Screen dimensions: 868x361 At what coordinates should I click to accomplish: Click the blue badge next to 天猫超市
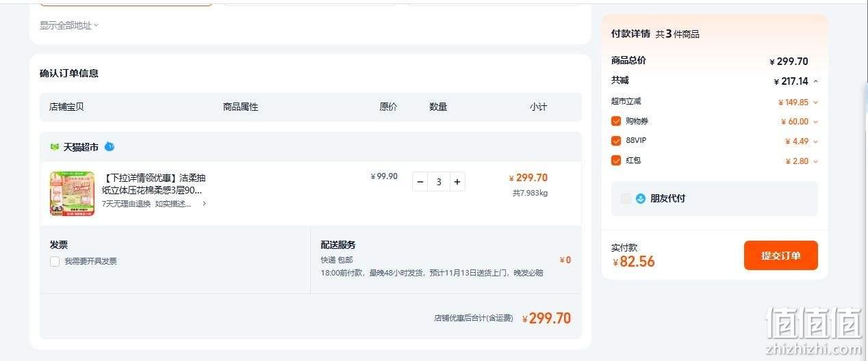110,146
